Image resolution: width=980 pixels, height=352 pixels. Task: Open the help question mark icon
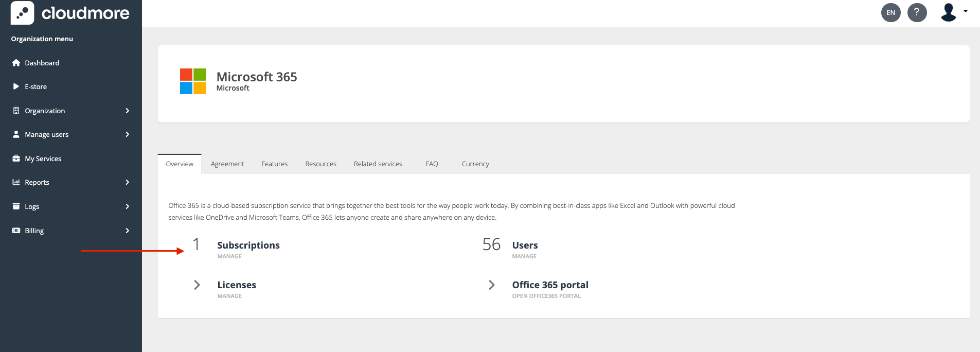click(917, 12)
